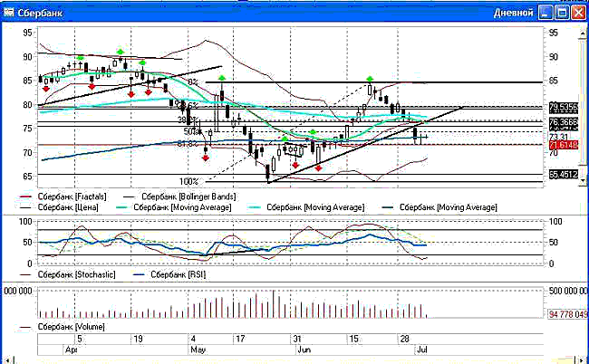Select the Сбербанк [Volume] legend entry

point(62,327)
